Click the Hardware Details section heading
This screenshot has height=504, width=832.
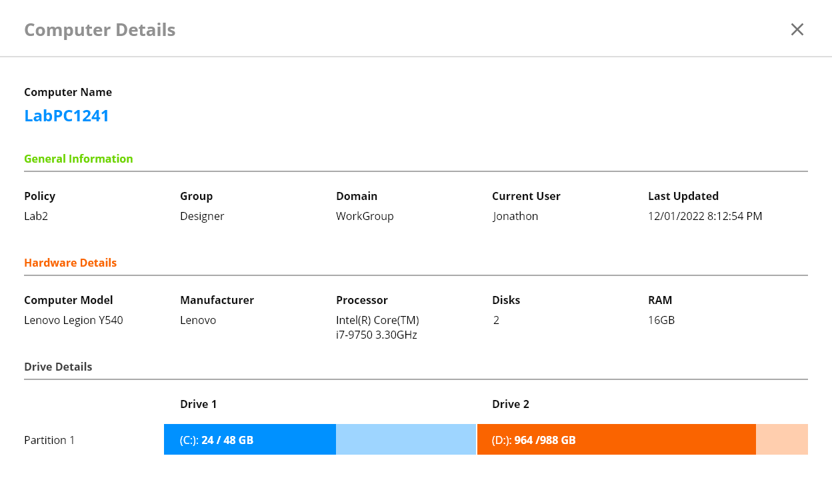71,263
